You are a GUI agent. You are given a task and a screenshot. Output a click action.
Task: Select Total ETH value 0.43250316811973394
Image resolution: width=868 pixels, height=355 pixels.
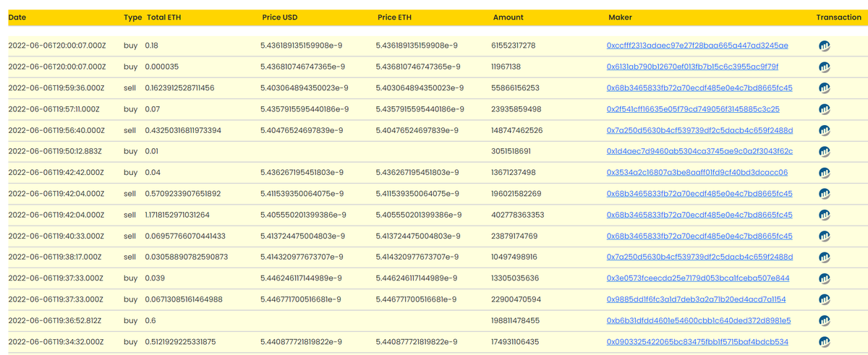pyautogui.click(x=183, y=130)
